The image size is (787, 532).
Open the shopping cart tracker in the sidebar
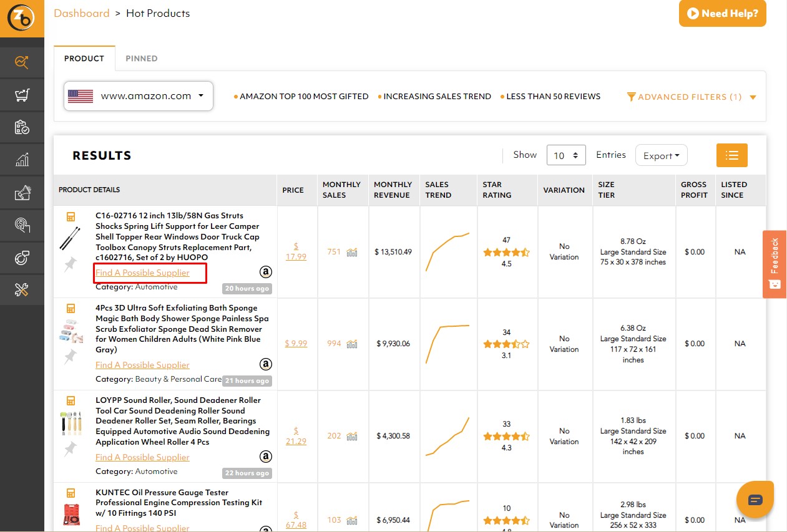coord(22,95)
